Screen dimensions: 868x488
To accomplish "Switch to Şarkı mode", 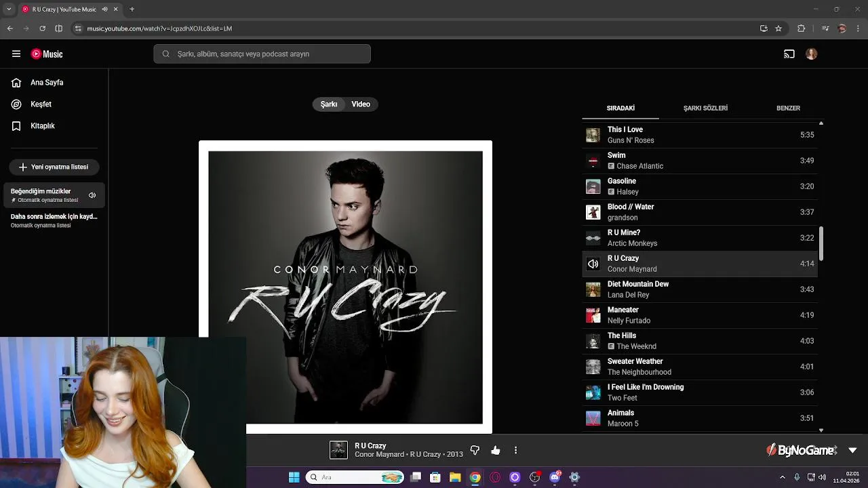I will 329,104.
